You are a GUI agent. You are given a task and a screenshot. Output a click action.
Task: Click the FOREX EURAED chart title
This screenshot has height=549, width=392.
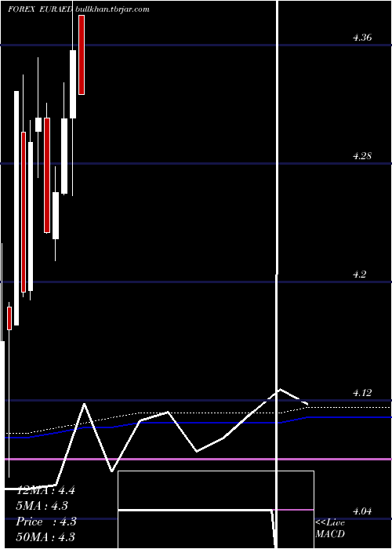[x=40, y=9]
